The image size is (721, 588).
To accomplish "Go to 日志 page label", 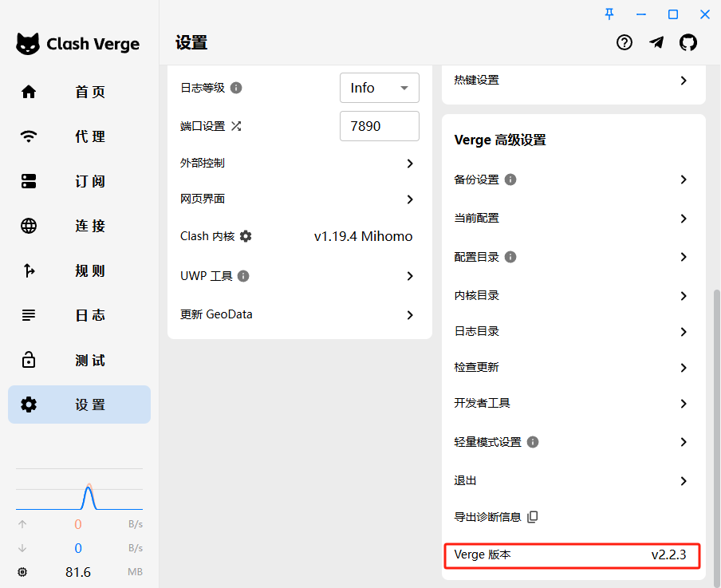I will (x=90, y=315).
